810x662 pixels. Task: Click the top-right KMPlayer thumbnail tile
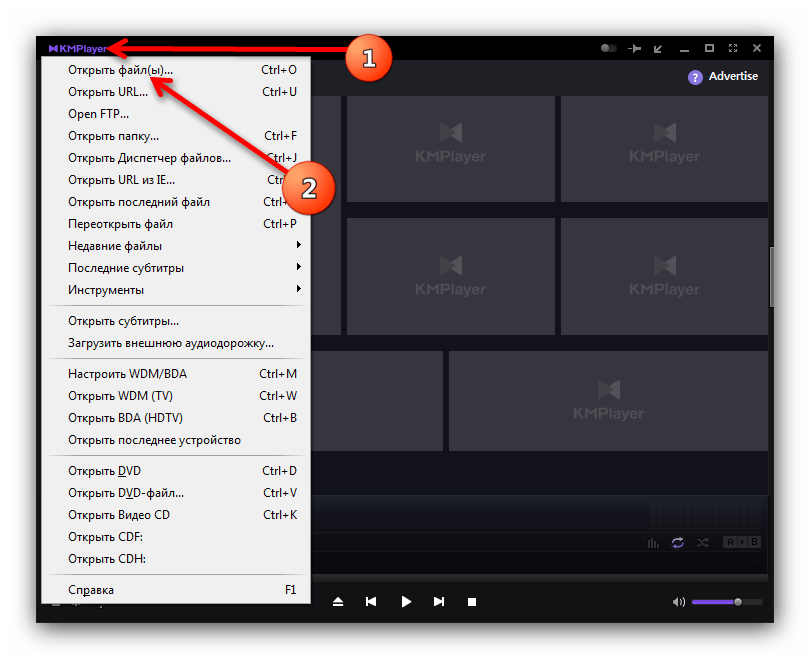pyautogui.click(x=664, y=149)
